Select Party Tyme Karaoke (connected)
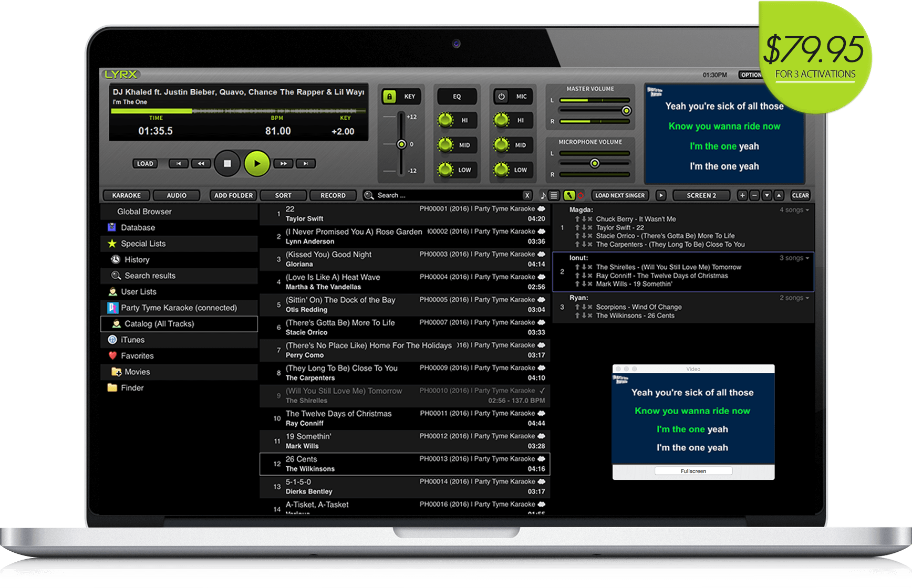This screenshot has height=588, width=912. (179, 308)
